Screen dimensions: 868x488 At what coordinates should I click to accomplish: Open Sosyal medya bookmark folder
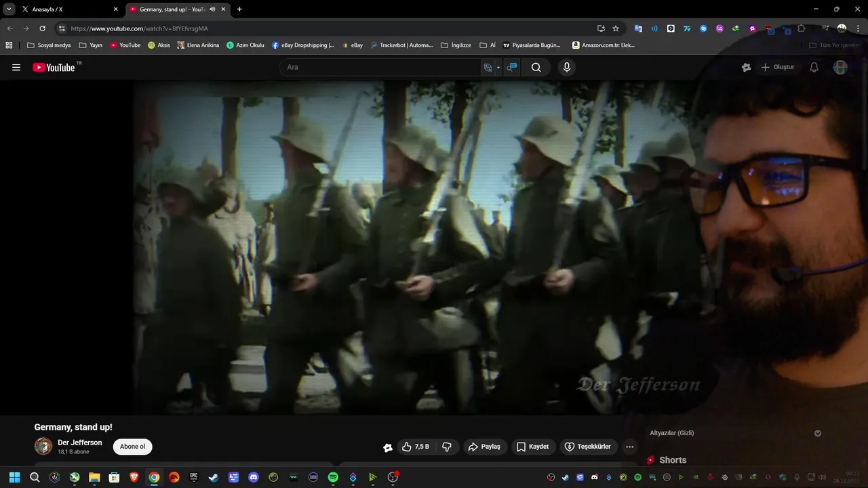coord(49,45)
